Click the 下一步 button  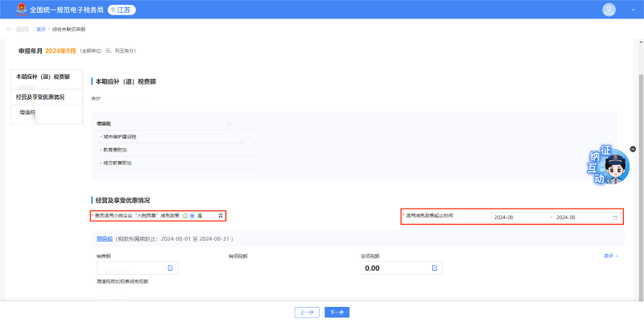pos(336,313)
